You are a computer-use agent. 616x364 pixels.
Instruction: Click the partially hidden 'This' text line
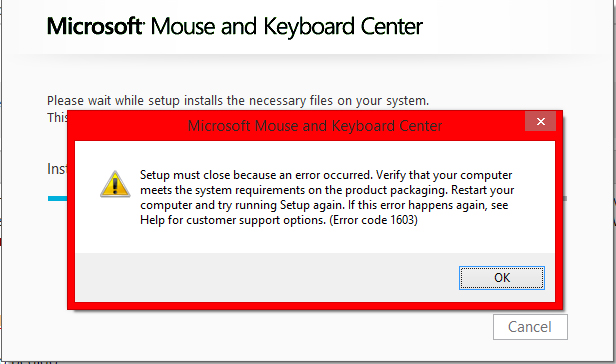57,117
